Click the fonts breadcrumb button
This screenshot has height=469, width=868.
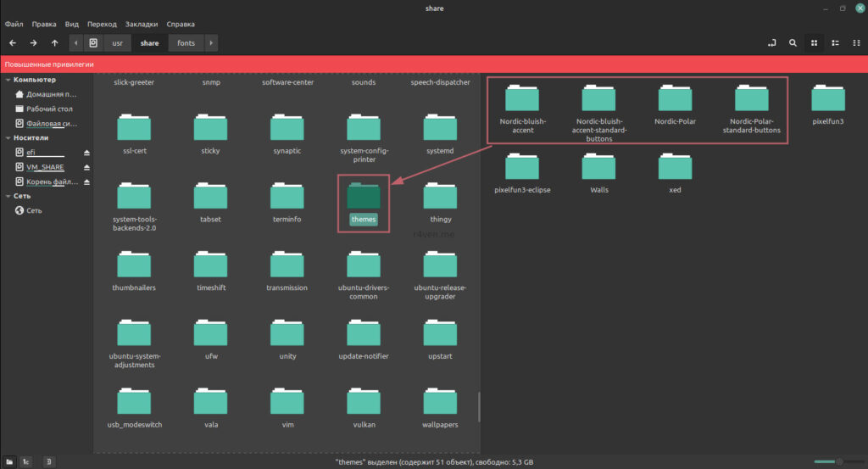coord(186,42)
